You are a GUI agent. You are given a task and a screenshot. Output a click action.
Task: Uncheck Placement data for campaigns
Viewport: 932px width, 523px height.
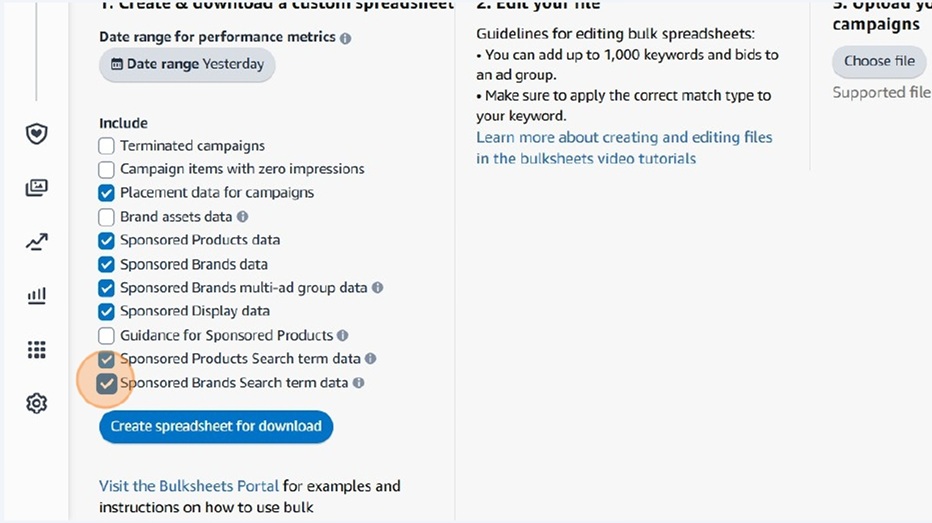106,193
